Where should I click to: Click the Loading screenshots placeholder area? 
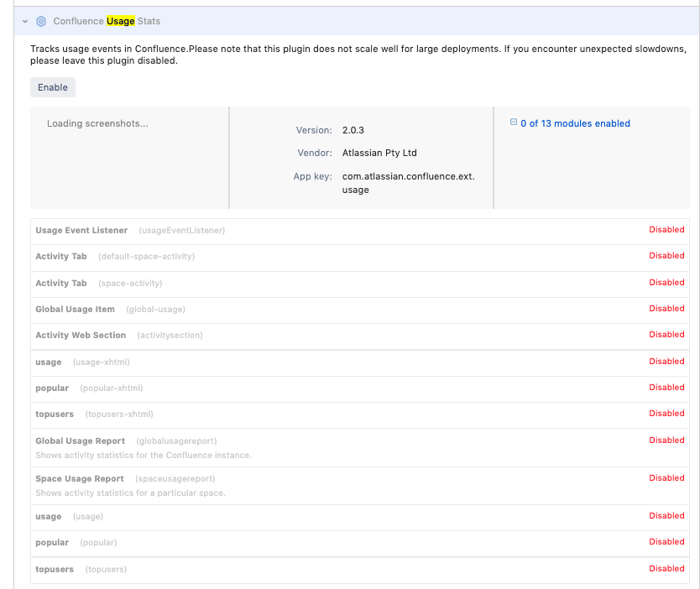(97, 124)
